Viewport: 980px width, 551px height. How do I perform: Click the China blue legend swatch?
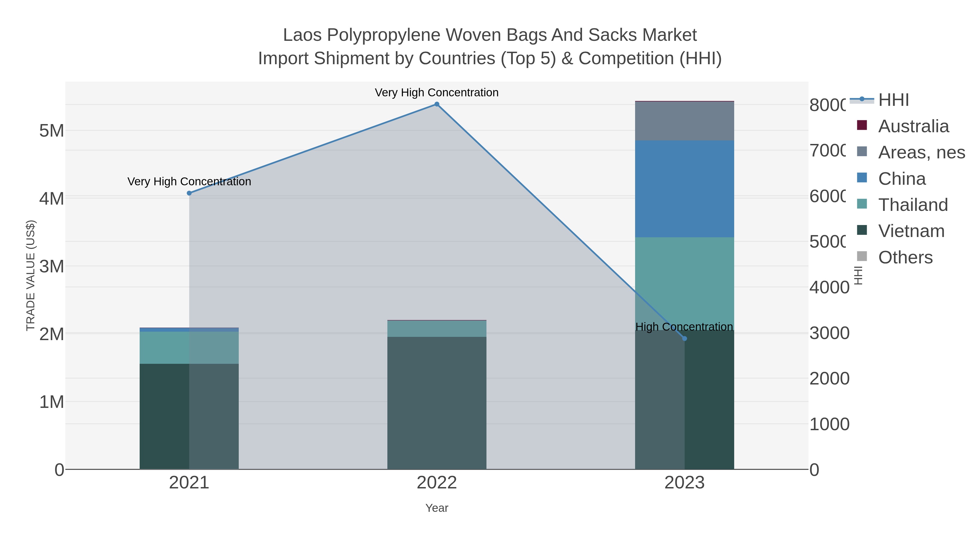[x=862, y=178]
